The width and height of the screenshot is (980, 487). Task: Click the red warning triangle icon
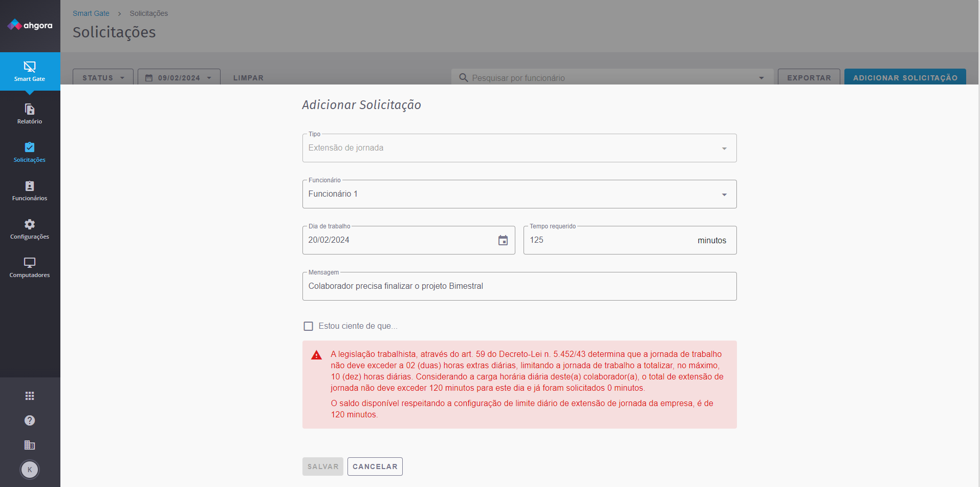[x=317, y=355]
